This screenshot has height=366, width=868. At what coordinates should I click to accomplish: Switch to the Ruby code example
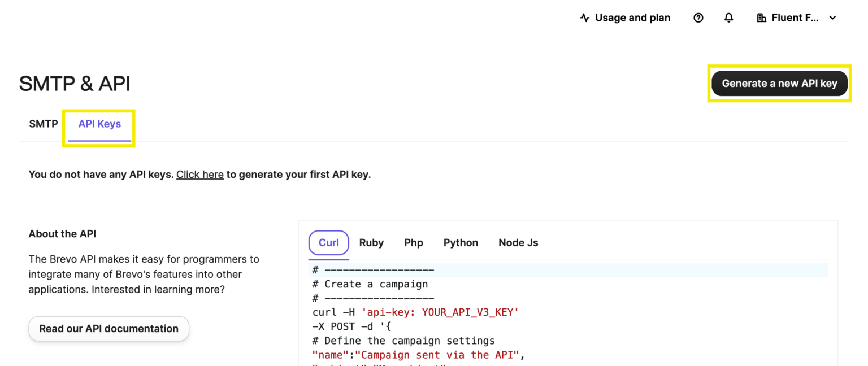[371, 242]
